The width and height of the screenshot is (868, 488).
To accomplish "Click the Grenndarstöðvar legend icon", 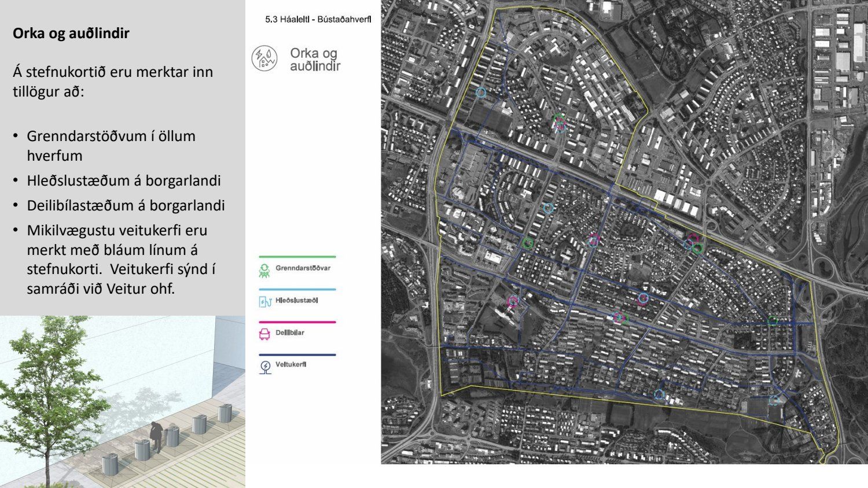I will tap(264, 270).
